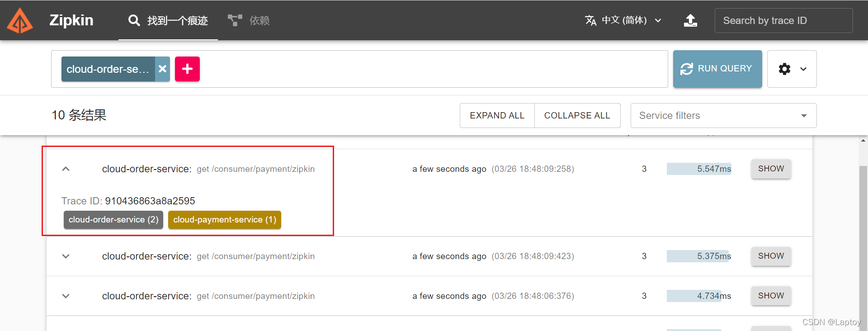The height and width of the screenshot is (331, 868).
Task: Click the 5.547ms duration bar
Action: (699, 169)
